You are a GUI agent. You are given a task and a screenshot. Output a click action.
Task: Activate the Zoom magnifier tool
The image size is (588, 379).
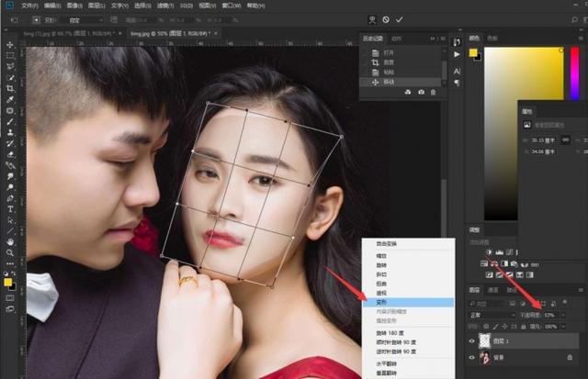pos(10,252)
